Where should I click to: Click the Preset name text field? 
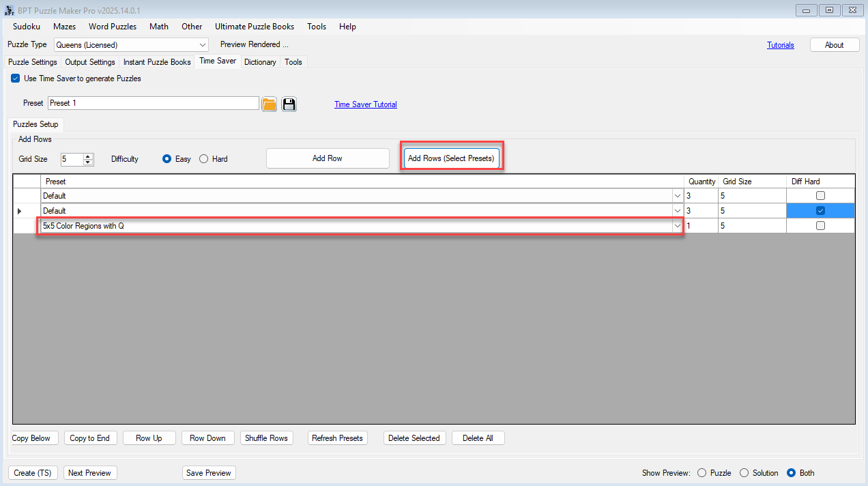[154, 103]
